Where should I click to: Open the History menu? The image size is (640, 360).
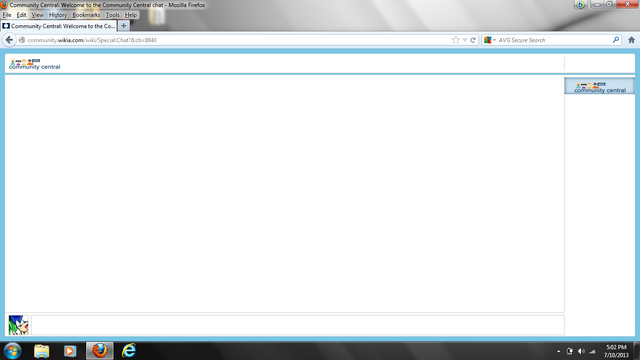[x=58, y=15]
